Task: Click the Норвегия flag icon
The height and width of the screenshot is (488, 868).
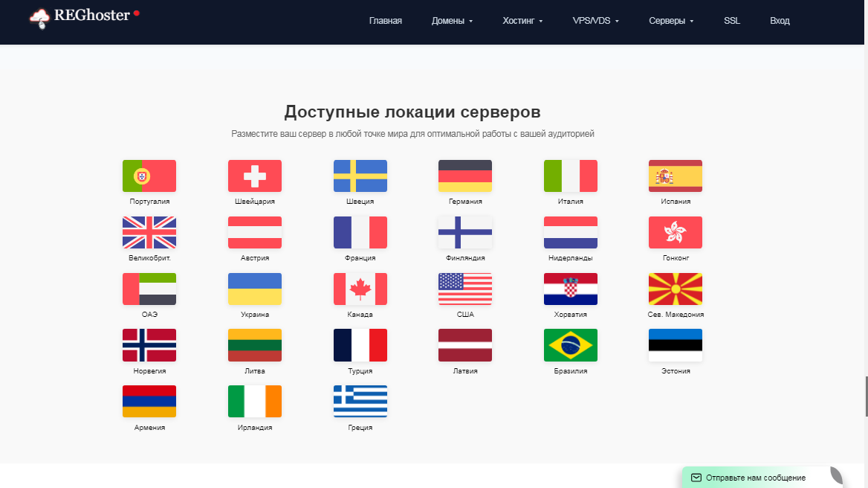Action: click(149, 345)
